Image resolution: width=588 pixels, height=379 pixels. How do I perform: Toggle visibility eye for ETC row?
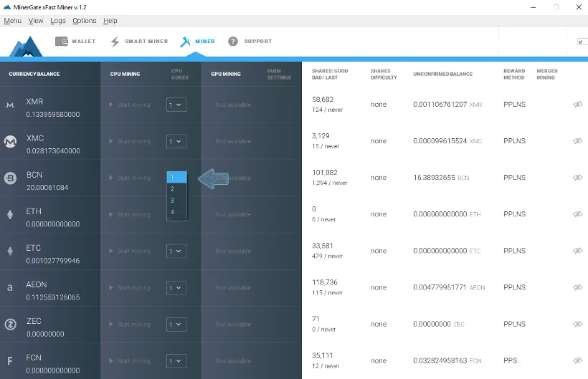coord(577,251)
